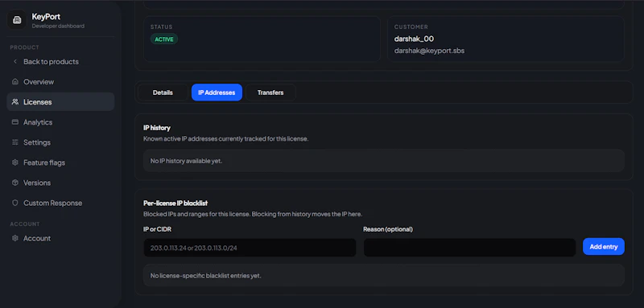Click the ACTIVE status badge

click(x=164, y=39)
